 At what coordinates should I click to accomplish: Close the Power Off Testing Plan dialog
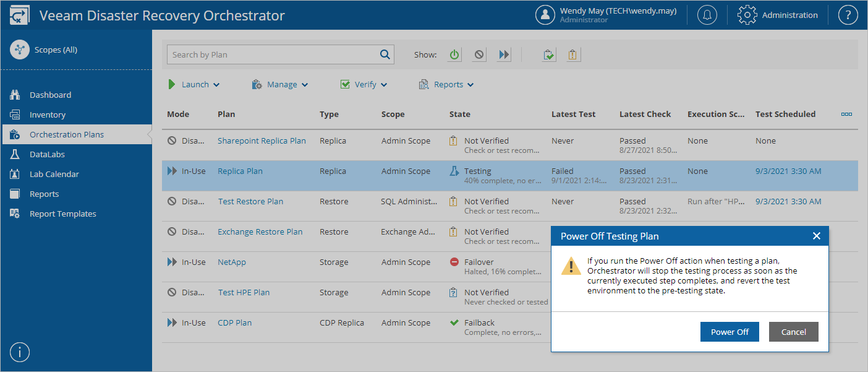click(816, 236)
